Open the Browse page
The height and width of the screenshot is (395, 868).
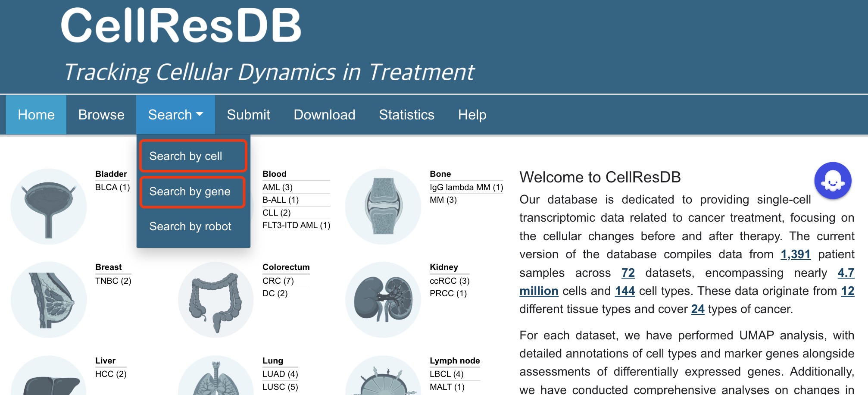coord(101,115)
